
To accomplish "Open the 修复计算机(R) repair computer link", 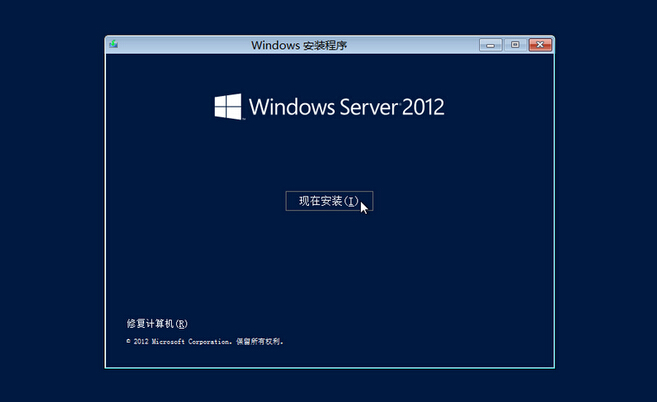I will [x=157, y=324].
